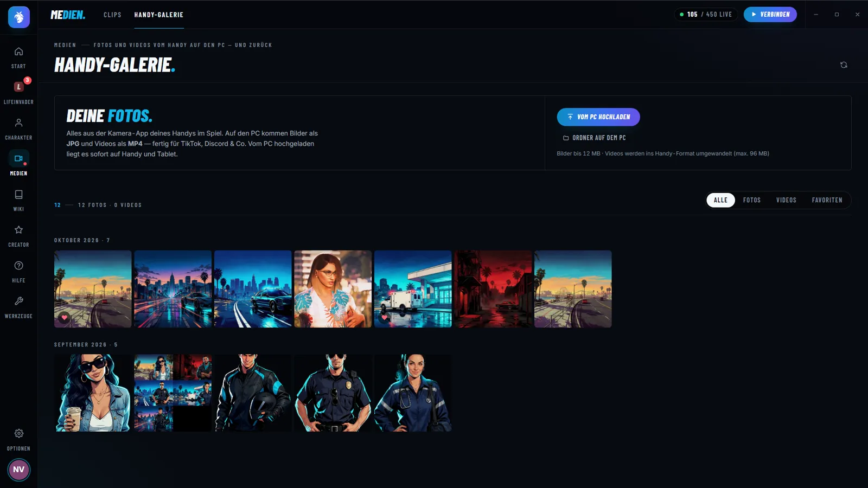Viewport: 868px width, 488px height.
Task: Filter the gallery by Fotos
Action: (x=751, y=200)
